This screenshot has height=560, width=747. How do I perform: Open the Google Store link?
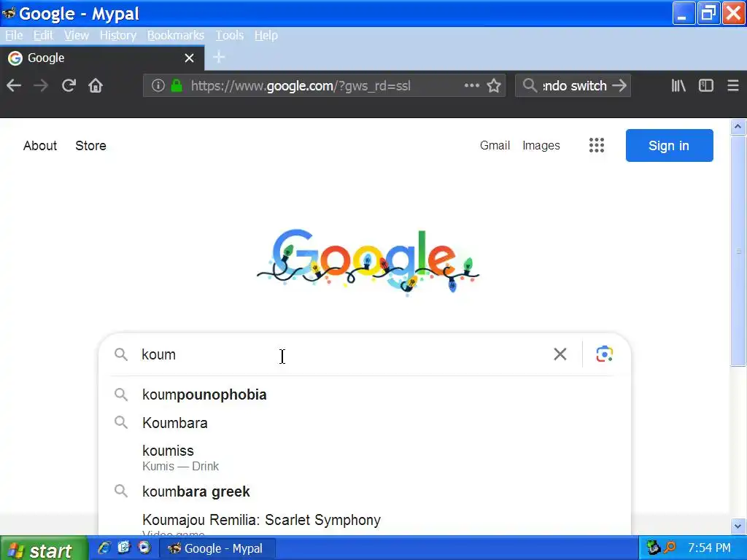[90, 145]
